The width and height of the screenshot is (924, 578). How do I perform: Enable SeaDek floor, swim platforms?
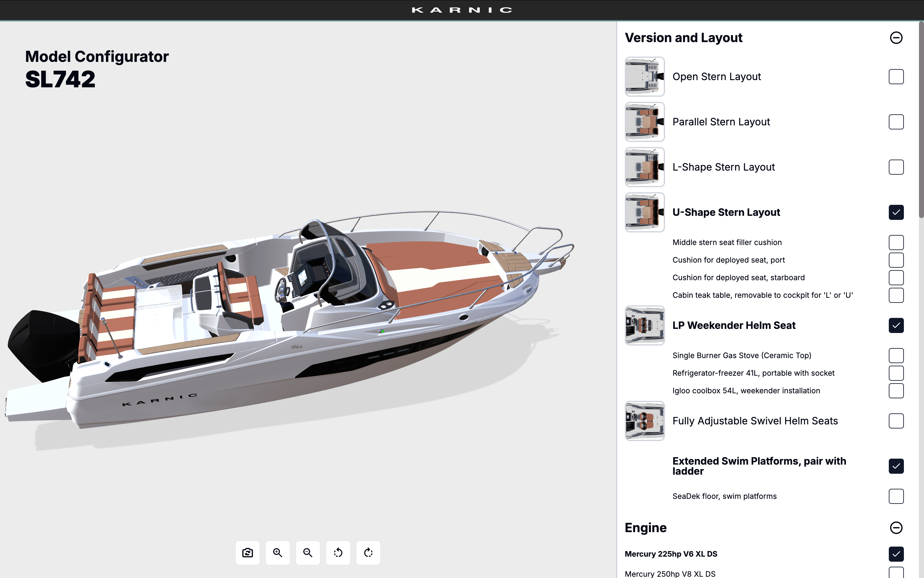point(896,496)
